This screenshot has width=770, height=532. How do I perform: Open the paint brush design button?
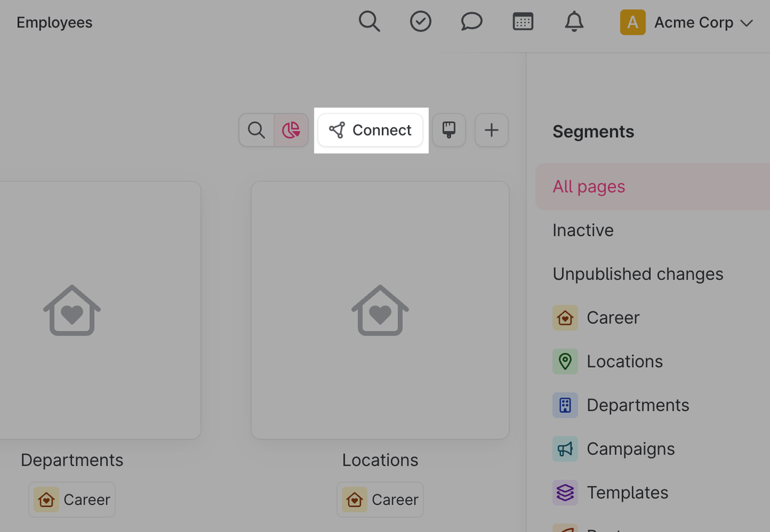[449, 130]
